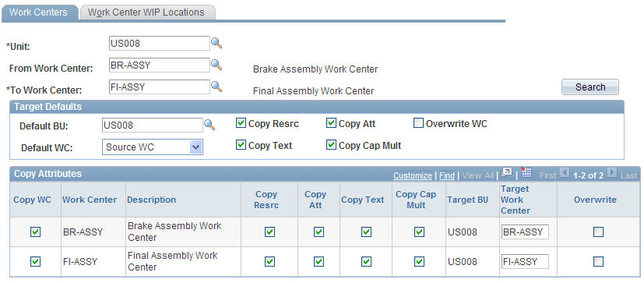The width and height of the screenshot is (644, 283).
Task: Toggle Copy Cap Mult for BR-ASSY row
Action: [419, 232]
